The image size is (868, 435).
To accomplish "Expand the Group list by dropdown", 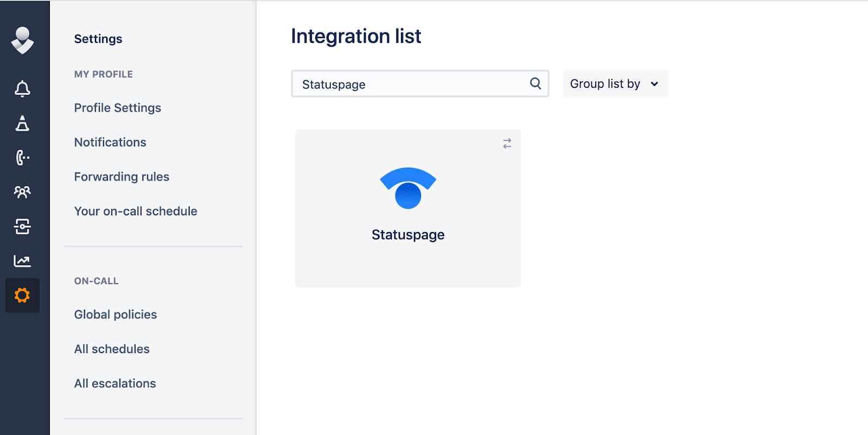I will pos(615,84).
